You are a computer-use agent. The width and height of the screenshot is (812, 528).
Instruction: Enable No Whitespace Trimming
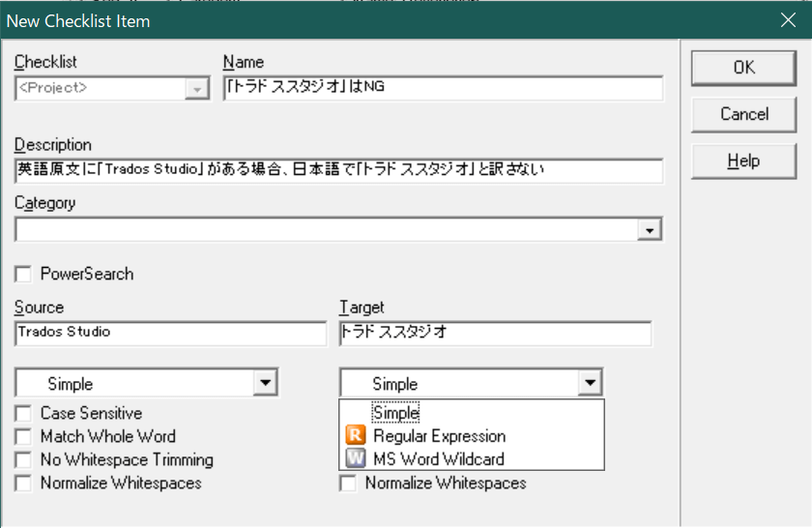tap(23, 460)
